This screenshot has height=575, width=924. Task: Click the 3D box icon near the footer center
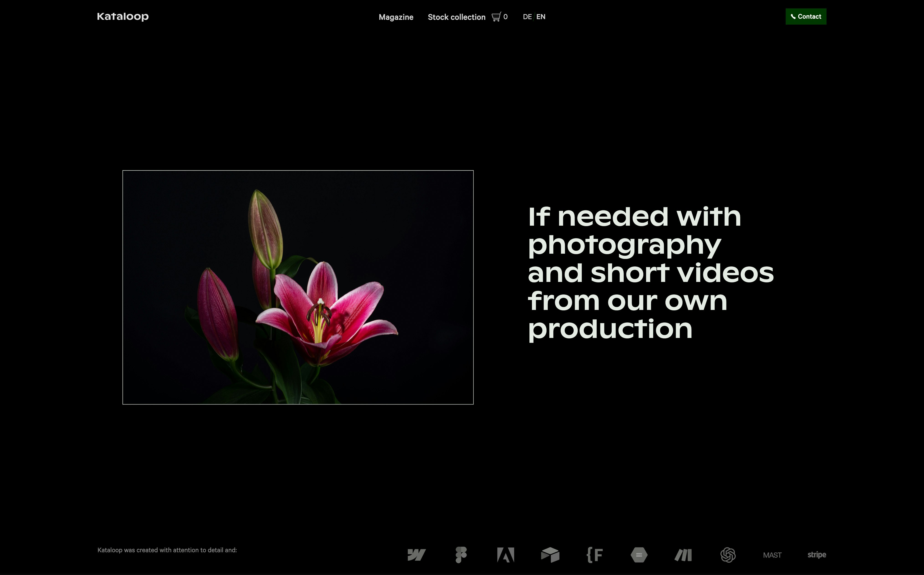click(550, 555)
